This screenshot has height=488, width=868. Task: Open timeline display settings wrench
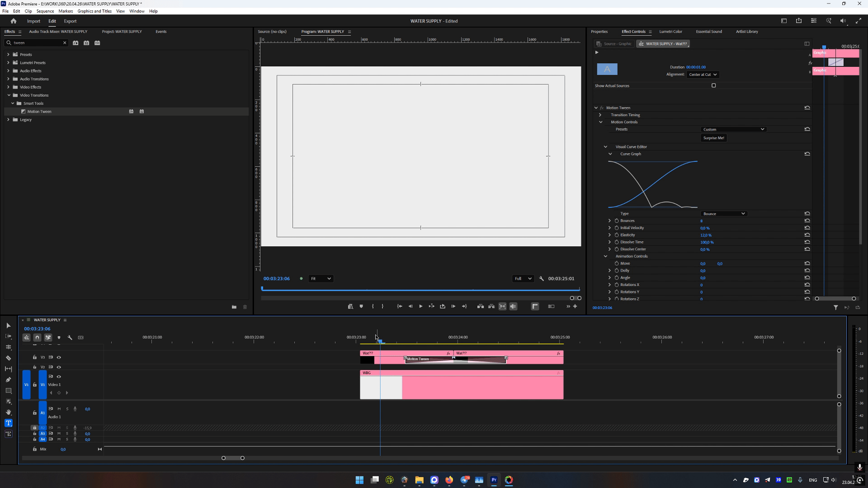pyautogui.click(x=70, y=338)
